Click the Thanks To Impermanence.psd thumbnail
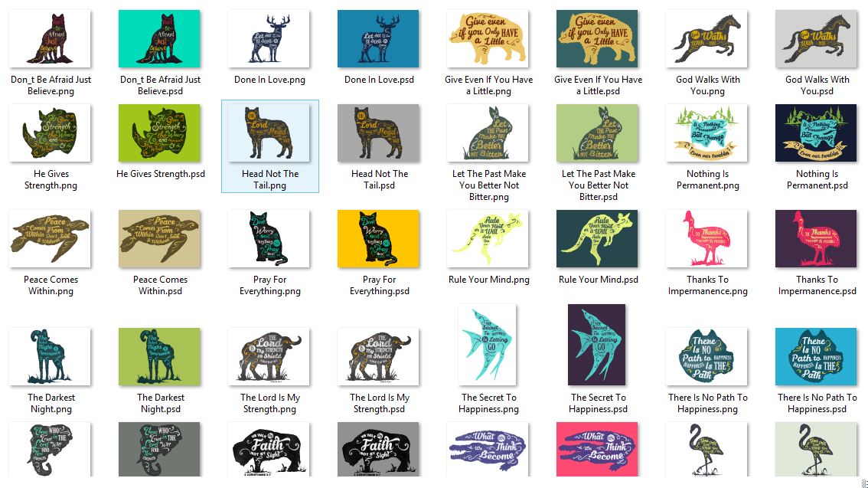This screenshot has height=488, width=868. [817, 239]
